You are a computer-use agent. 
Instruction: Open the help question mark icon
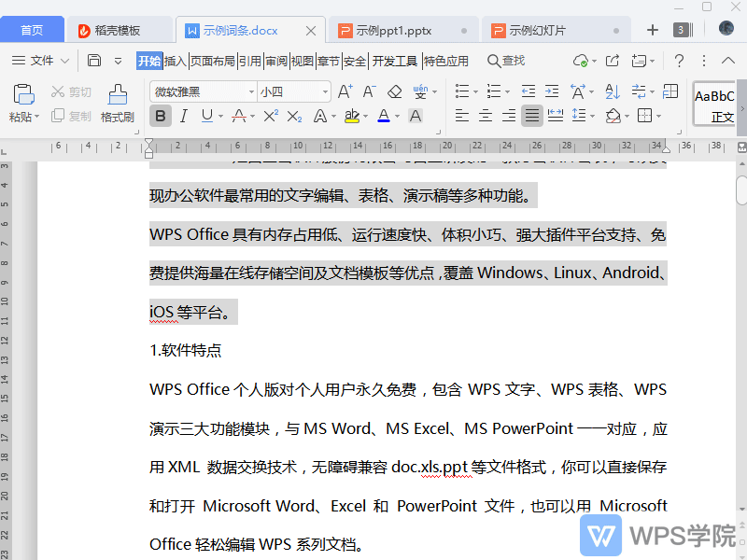tap(679, 61)
